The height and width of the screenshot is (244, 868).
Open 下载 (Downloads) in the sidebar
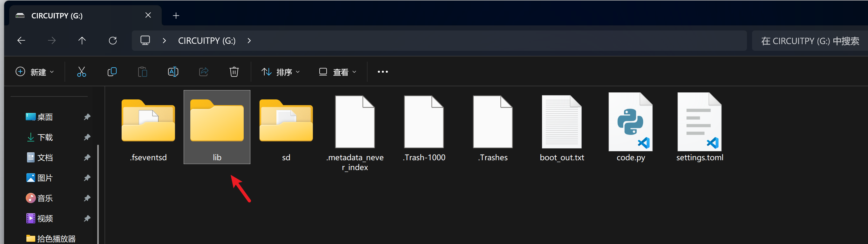click(x=45, y=137)
